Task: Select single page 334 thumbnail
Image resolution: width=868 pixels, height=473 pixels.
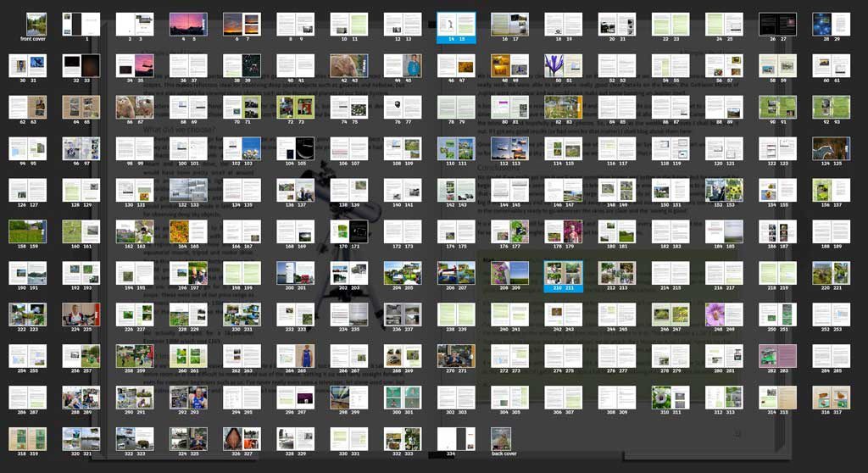Action: [x=456, y=438]
